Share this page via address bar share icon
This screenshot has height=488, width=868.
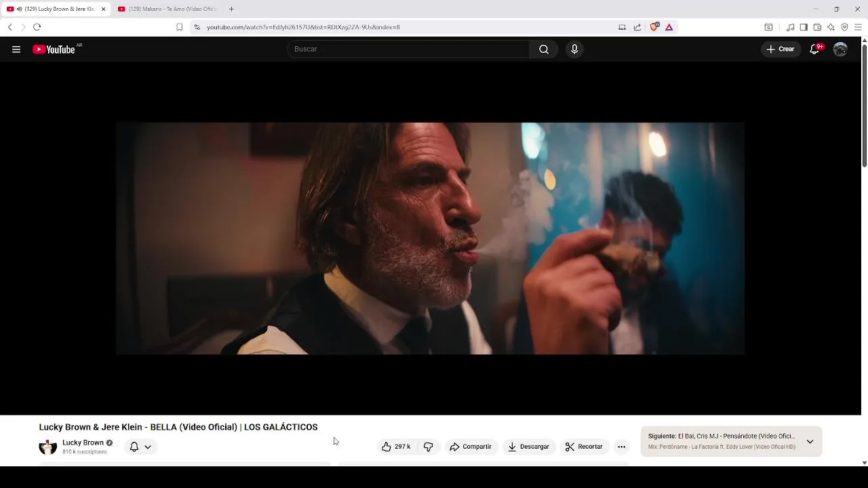(637, 27)
